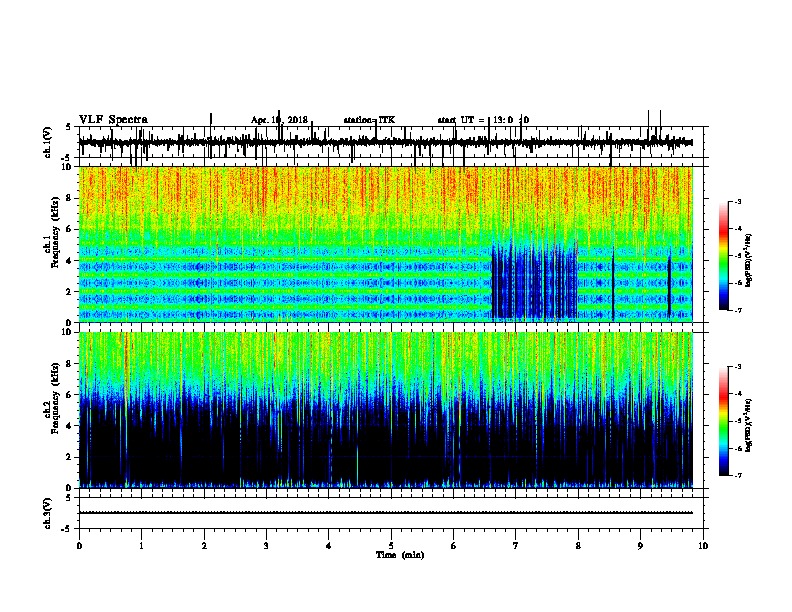Click time axis tick label "3"
792x612 pixels.
pos(266,546)
